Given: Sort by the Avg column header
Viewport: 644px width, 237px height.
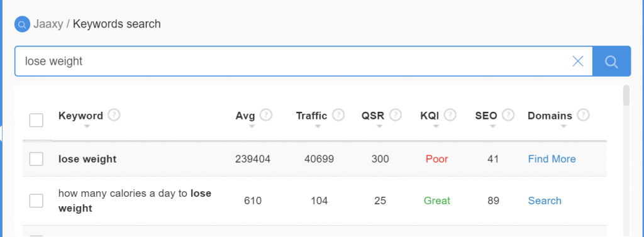Looking at the screenshot, I should pos(245,116).
